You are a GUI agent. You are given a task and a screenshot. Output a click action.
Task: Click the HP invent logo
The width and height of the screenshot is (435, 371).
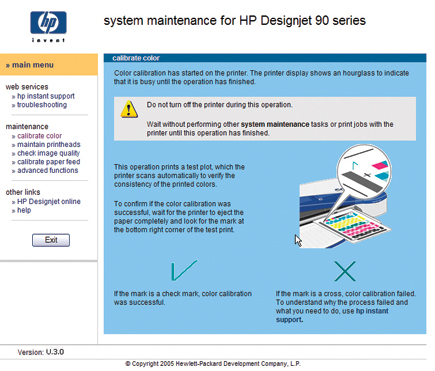(x=48, y=27)
